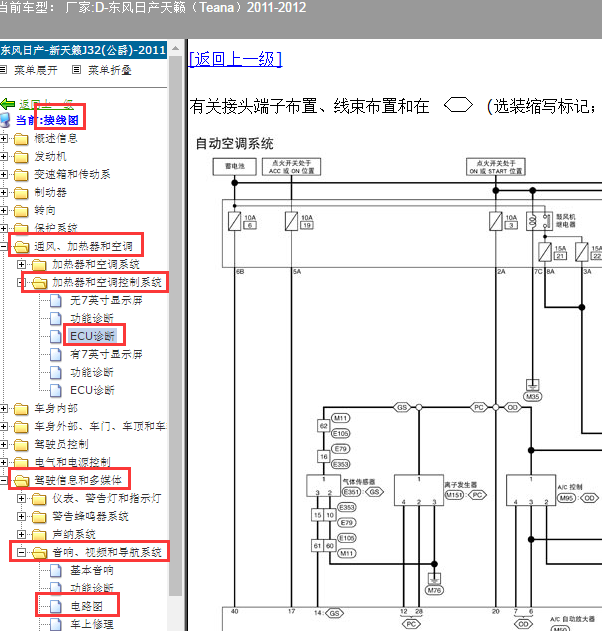Select the 当前:接线图 root node
The height and width of the screenshot is (631, 602).
pyautogui.click(x=47, y=120)
